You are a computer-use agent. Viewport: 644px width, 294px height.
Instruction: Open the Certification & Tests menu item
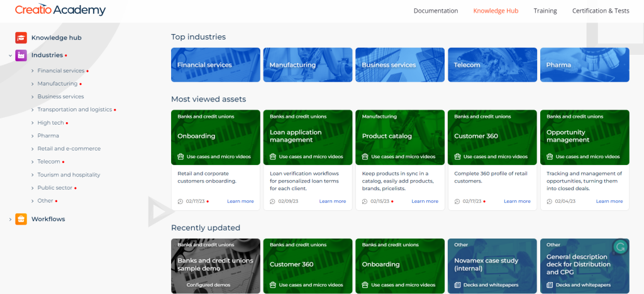coord(601,11)
